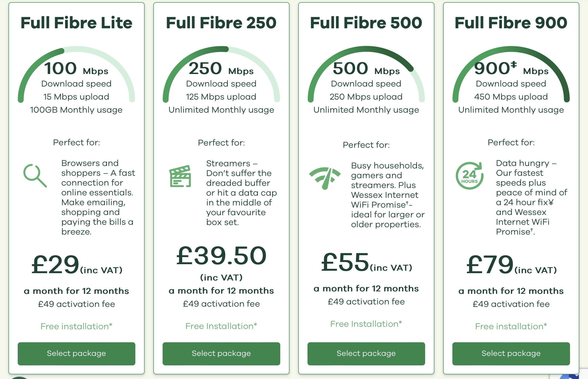Screen dimensions: 588x379
Task: Click the £39.50 price text
Action: pos(221,255)
